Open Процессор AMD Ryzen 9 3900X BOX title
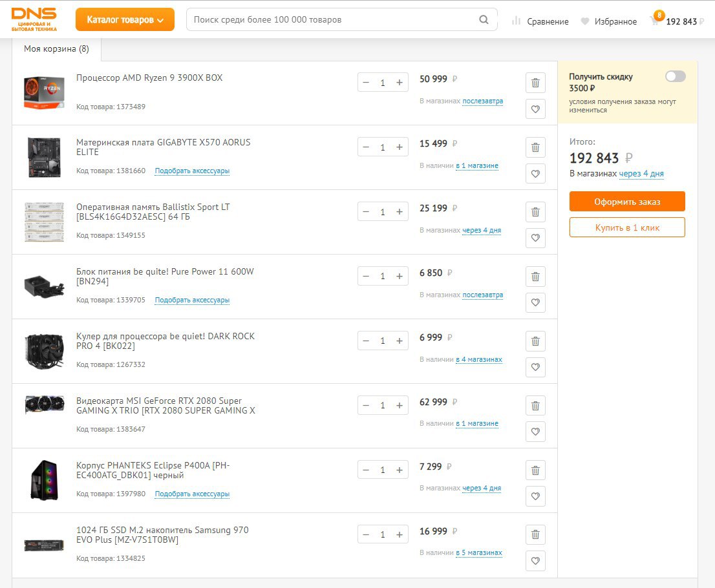The height and width of the screenshot is (588, 715). [149, 78]
